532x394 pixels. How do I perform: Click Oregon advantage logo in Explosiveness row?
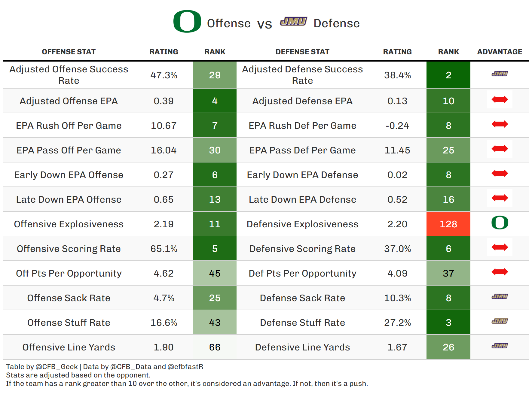tap(500, 223)
